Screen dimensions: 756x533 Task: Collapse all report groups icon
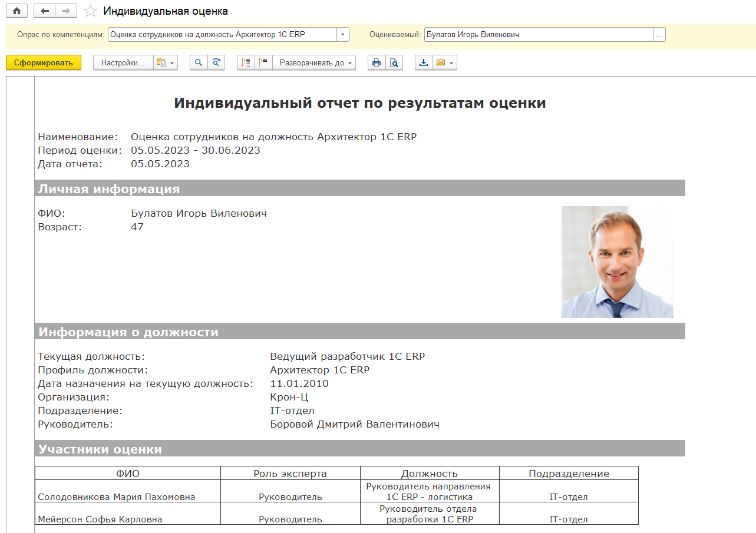click(263, 62)
